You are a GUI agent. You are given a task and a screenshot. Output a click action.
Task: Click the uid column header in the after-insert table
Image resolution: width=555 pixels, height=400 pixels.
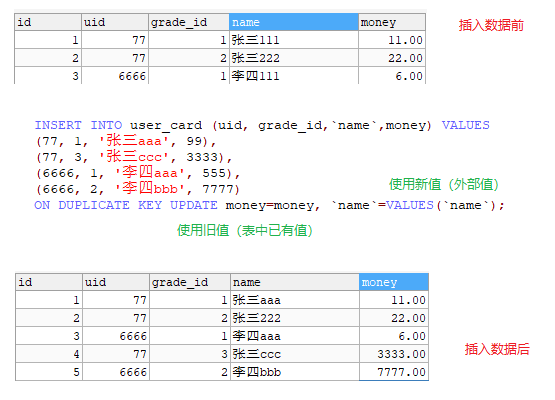pos(116,282)
